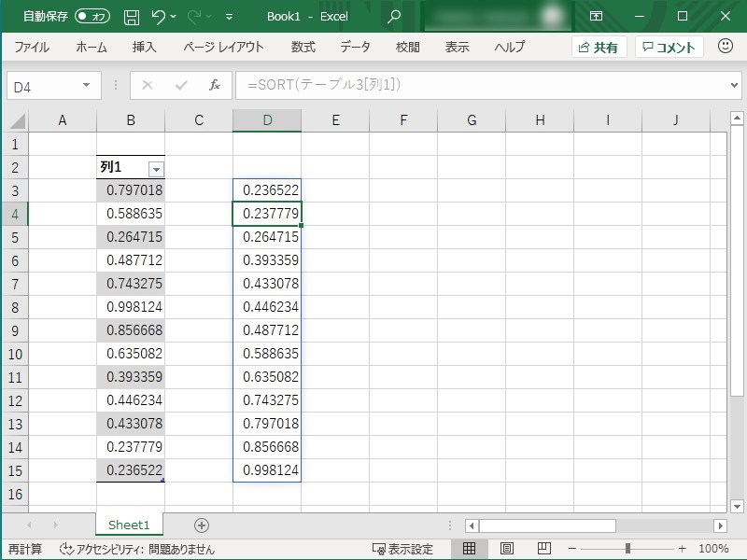Viewport: 747px width, 560px height.
Task: Switch to the 数式 tab
Action: pos(303,48)
